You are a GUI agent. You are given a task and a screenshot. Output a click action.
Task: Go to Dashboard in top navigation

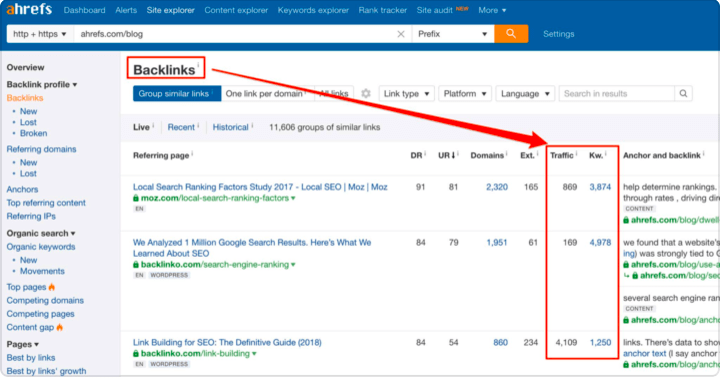tap(84, 10)
